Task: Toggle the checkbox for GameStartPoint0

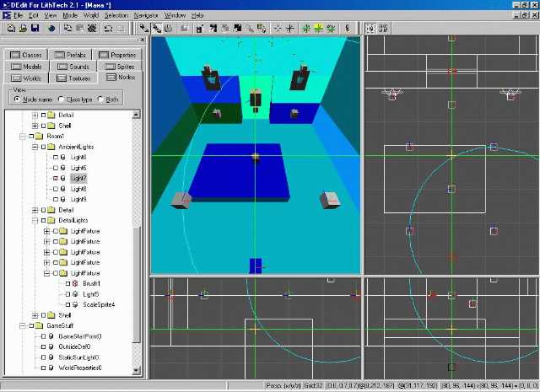Action: pyautogui.click(x=43, y=336)
